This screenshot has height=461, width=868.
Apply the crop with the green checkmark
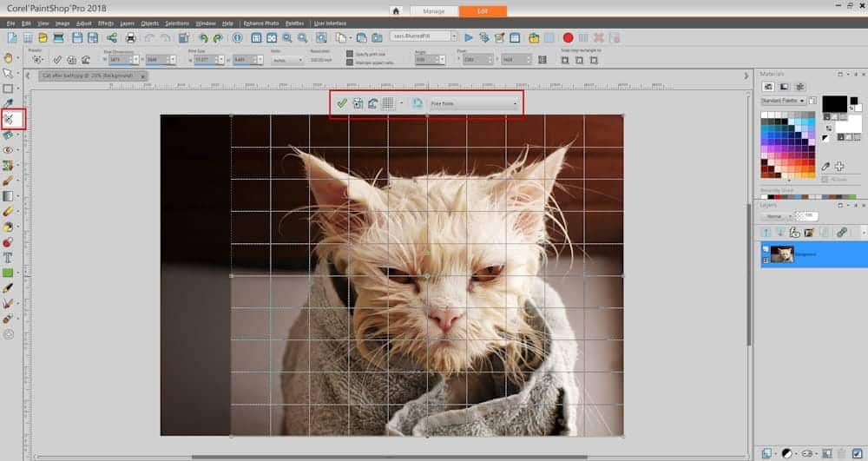342,103
